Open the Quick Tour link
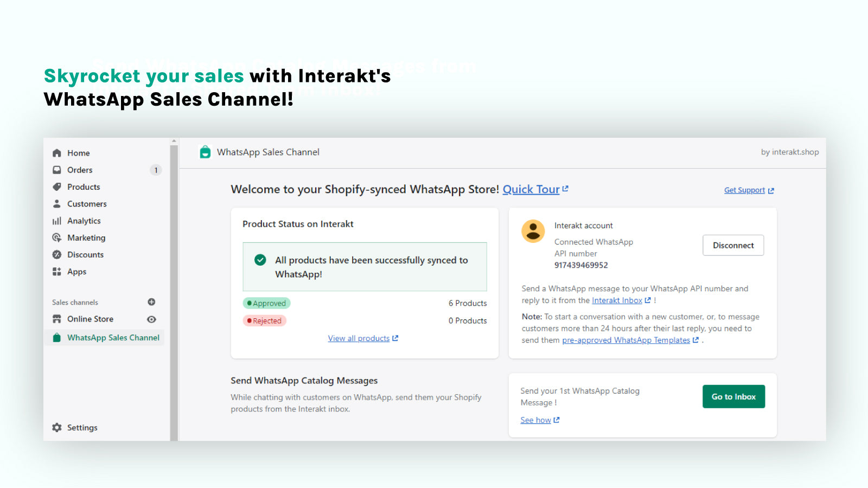Viewport: 868px width, 488px height. 531,189
